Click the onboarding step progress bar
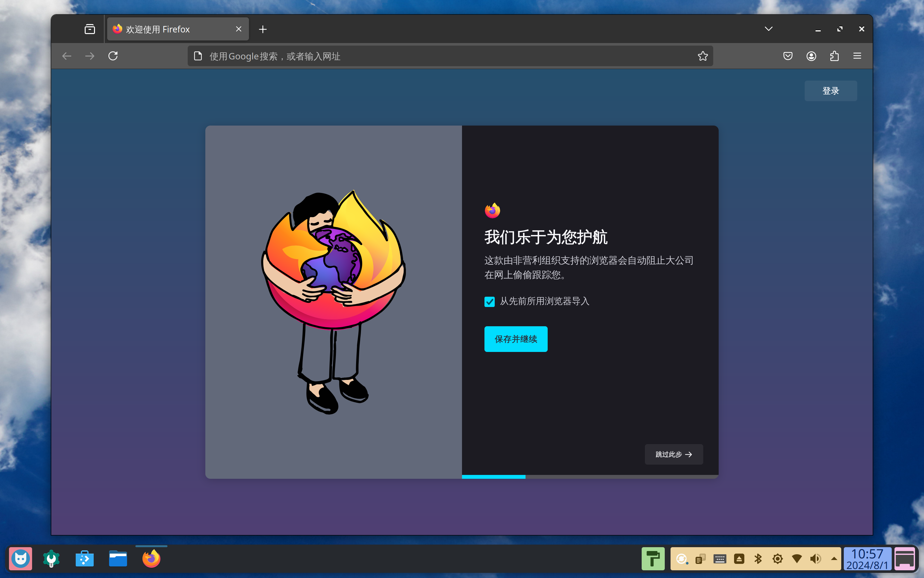The width and height of the screenshot is (924, 578). [590, 477]
